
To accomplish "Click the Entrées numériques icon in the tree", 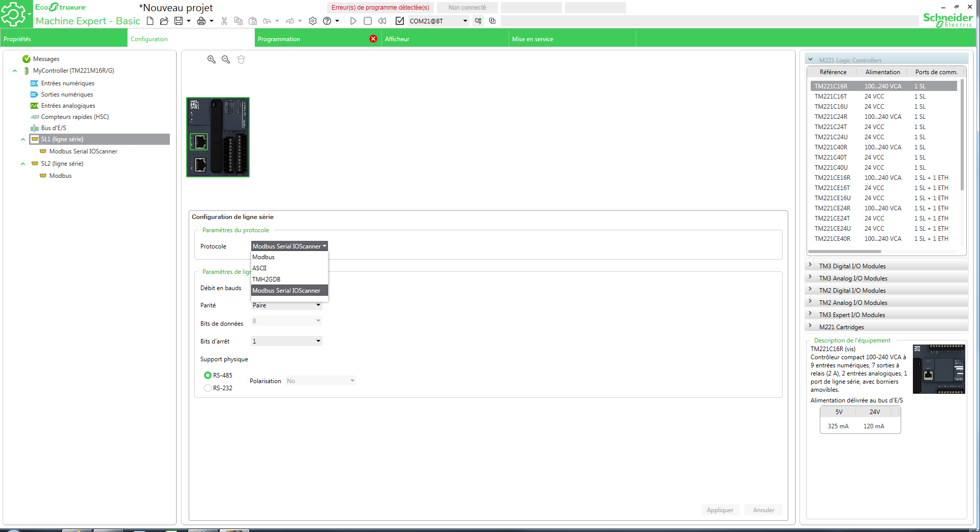I will pos(34,83).
